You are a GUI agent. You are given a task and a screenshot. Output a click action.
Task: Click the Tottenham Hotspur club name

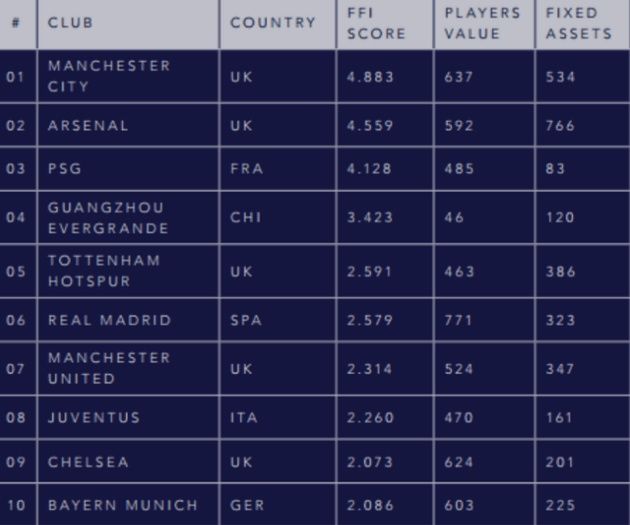point(104,270)
